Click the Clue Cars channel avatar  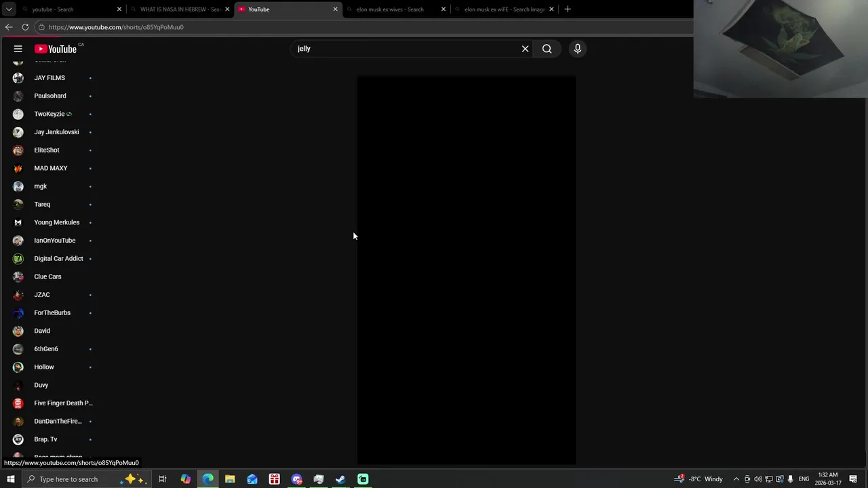click(x=18, y=277)
